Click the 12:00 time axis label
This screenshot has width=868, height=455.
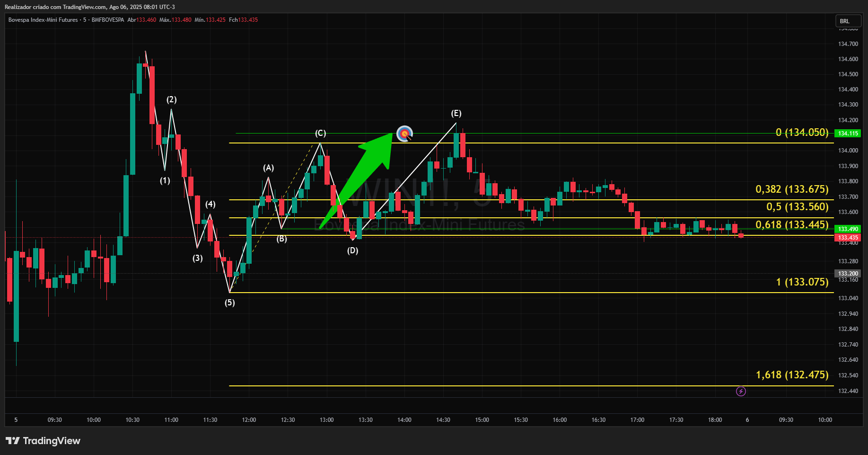249,420
